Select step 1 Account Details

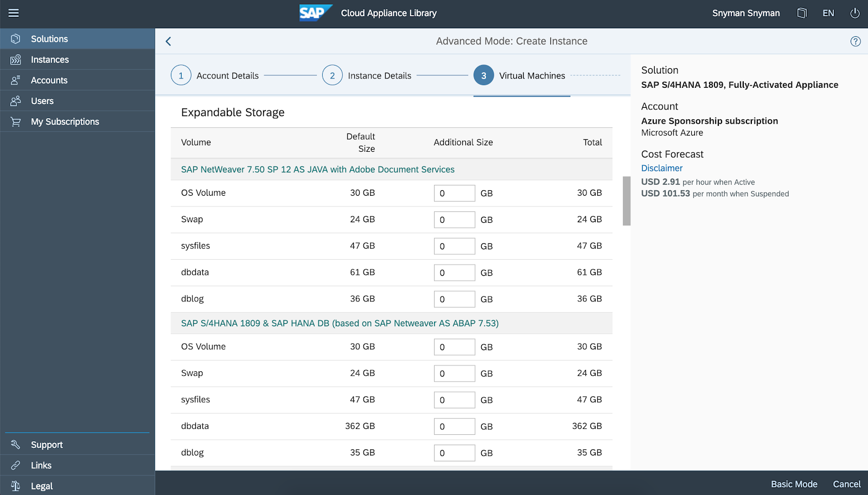click(x=215, y=75)
